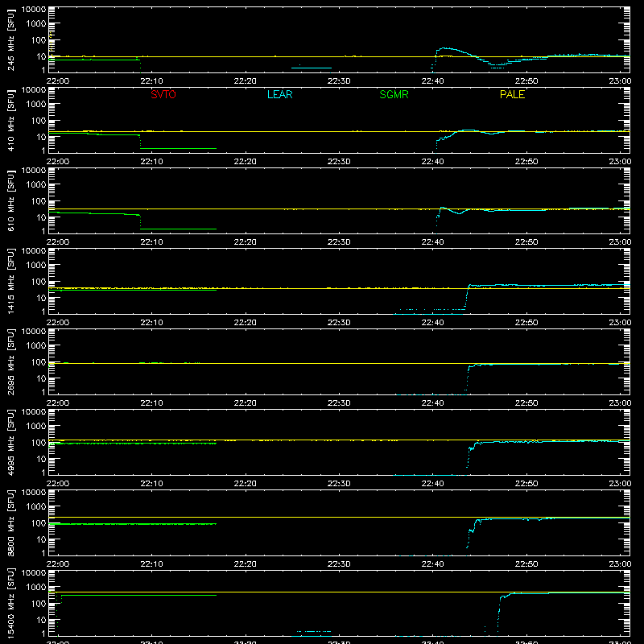Click the 10 y-axis label of 15400 MHz panel

[41, 620]
